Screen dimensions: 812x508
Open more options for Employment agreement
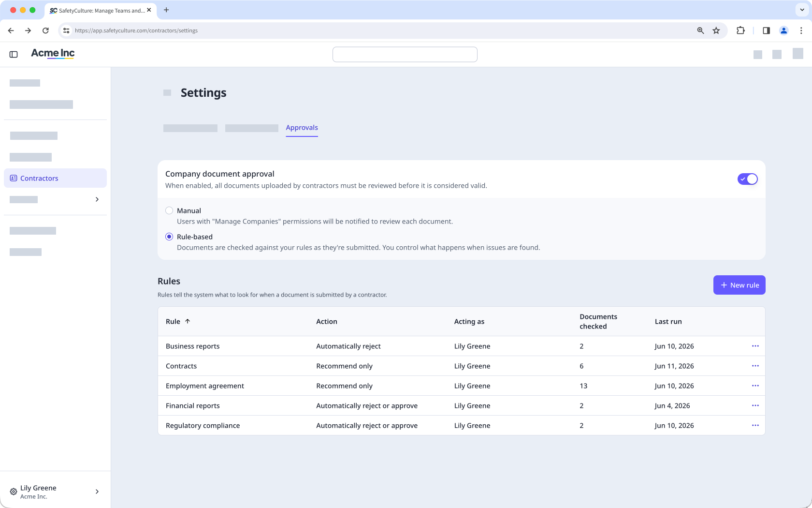tap(755, 386)
